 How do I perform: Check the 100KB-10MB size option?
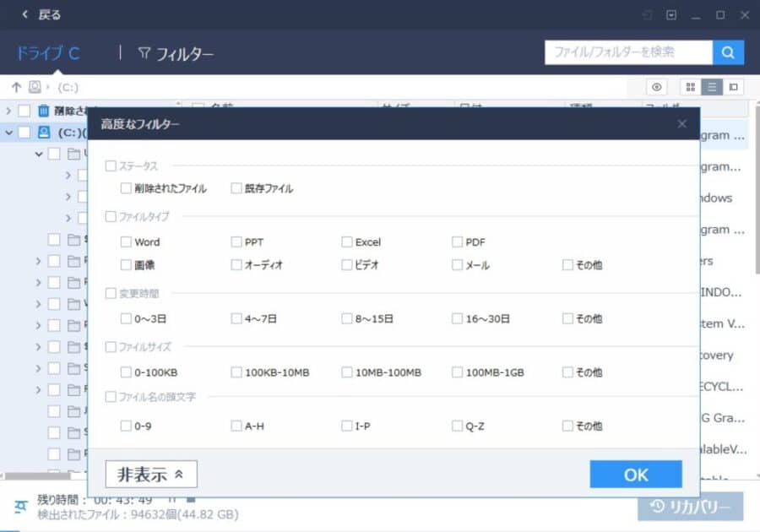236,372
